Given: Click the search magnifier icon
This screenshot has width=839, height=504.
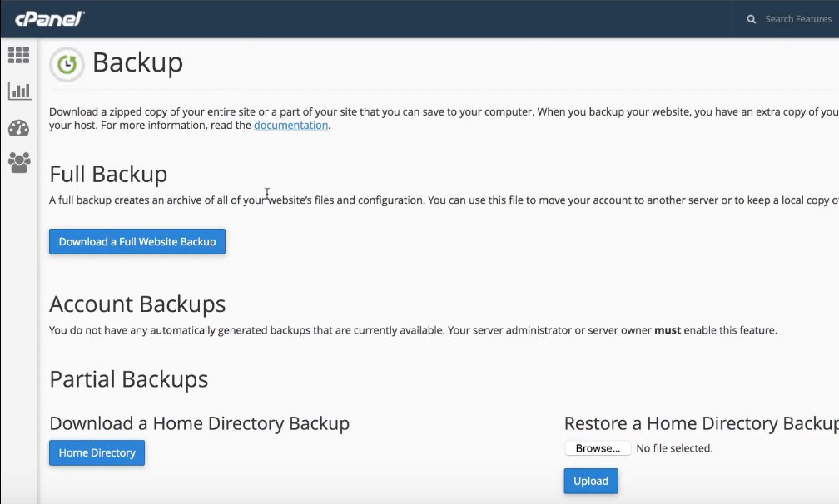Looking at the screenshot, I should click(x=752, y=19).
